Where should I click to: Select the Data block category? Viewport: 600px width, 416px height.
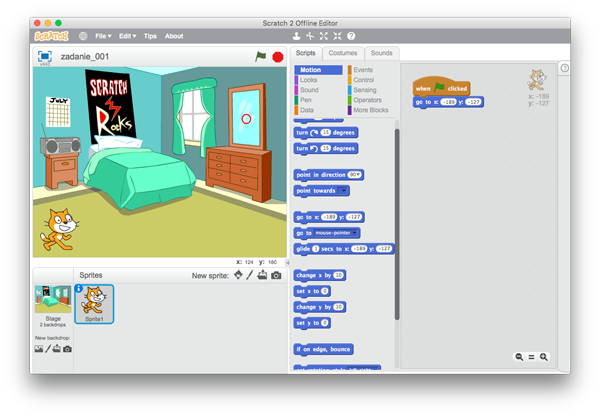pyautogui.click(x=307, y=110)
